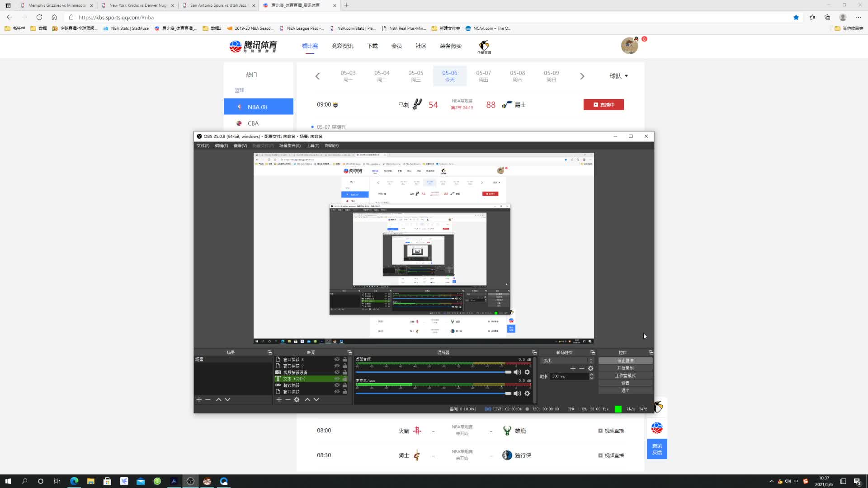868x488 pixels.
Task: Open Microsoft Edge from the taskbar
Action: 74,481
